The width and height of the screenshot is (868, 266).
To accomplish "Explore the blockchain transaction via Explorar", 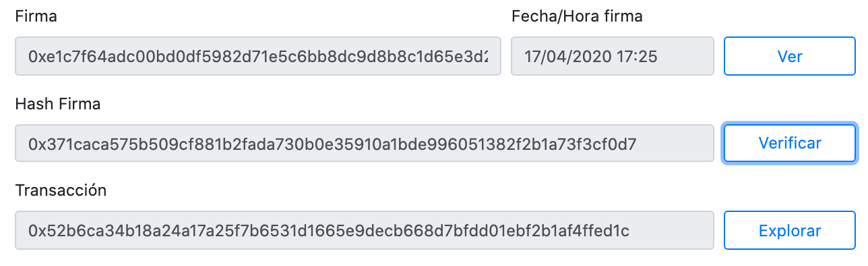I will (789, 230).
